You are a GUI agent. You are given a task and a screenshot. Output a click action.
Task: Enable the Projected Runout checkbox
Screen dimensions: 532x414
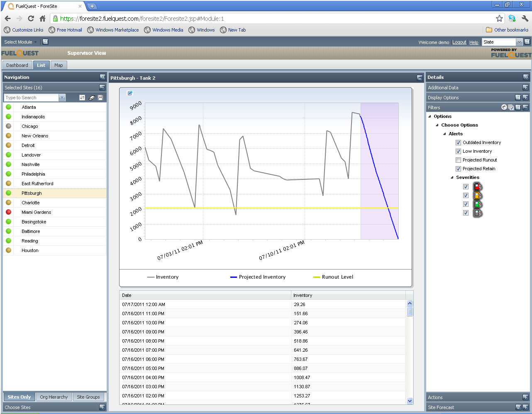click(458, 160)
